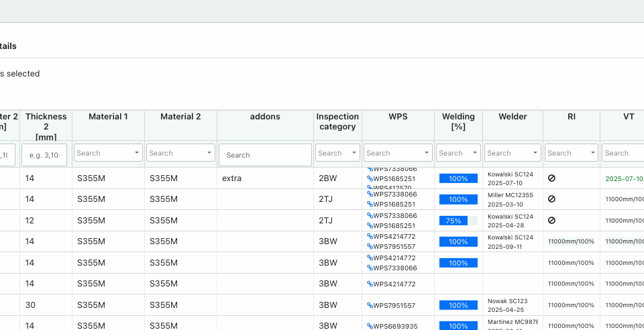This screenshot has width=644, height=330.
Task: Open the Material 1 filter dropdown
Action: [108, 153]
